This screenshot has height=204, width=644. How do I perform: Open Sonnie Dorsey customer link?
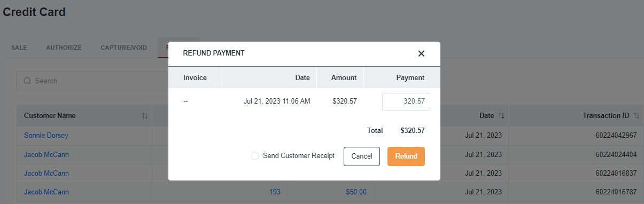(x=46, y=136)
